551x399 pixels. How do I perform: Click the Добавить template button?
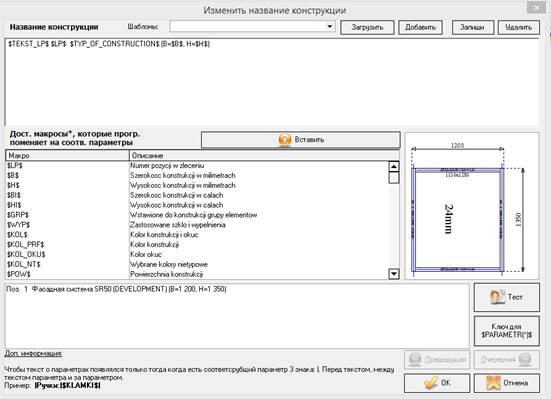[420, 27]
